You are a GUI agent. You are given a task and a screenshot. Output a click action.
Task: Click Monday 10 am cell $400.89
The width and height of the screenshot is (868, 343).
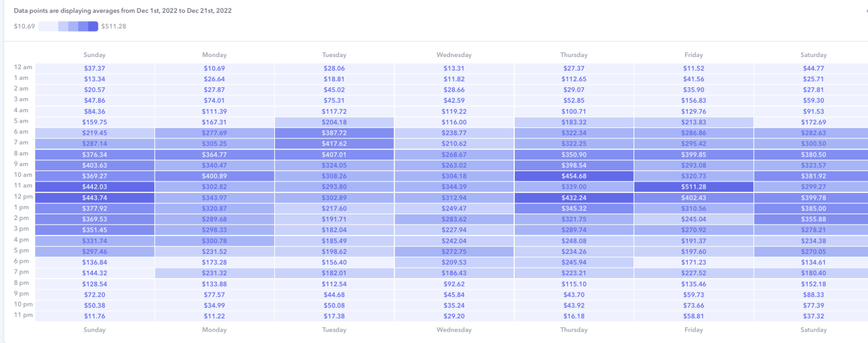click(x=214, y=176)
